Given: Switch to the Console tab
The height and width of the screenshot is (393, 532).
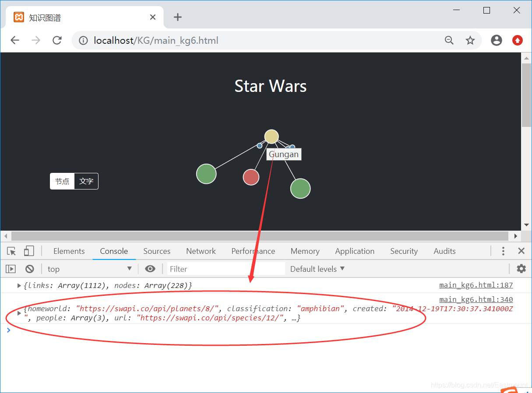Looking at the screenshot, I should click(x=114, y=251).
